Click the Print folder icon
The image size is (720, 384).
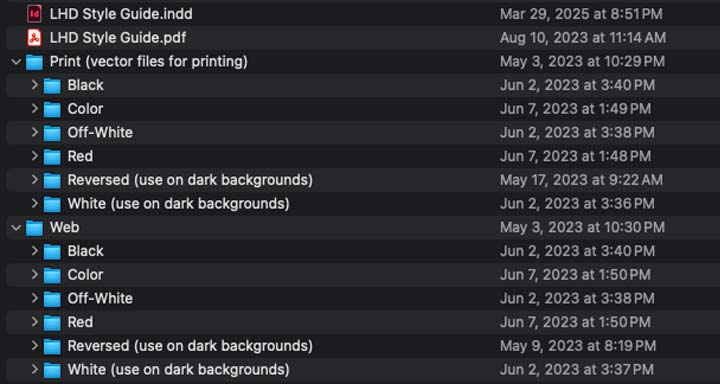[34, 62]
